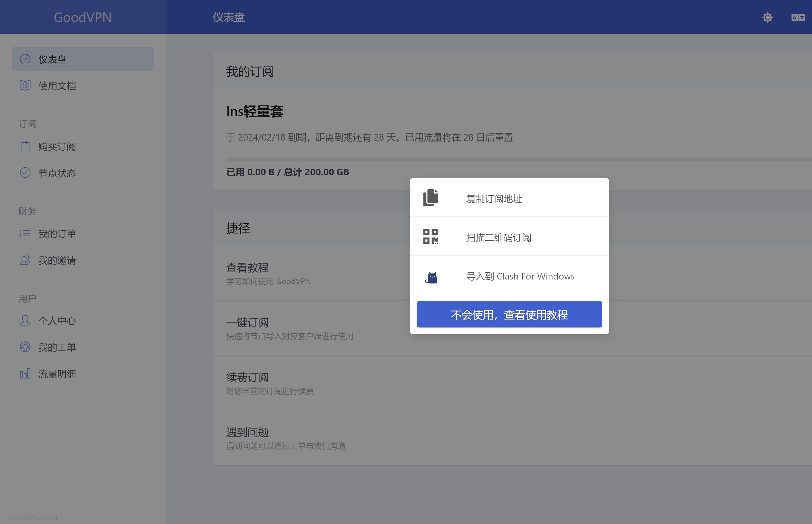Viewport: 812px width, 524px height.
Task: Open the language switch icon in header
Action: click(798, 17)
